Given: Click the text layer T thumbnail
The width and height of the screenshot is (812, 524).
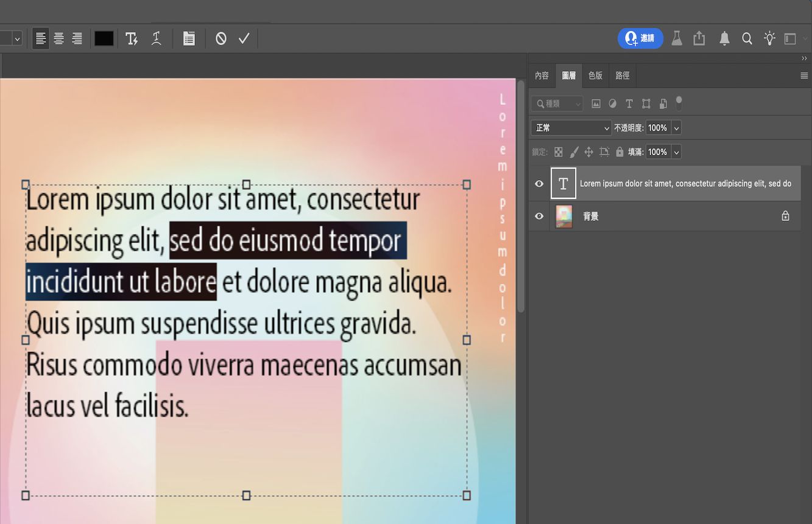Looking at the screenshot, I should click(x=563, y=183).
